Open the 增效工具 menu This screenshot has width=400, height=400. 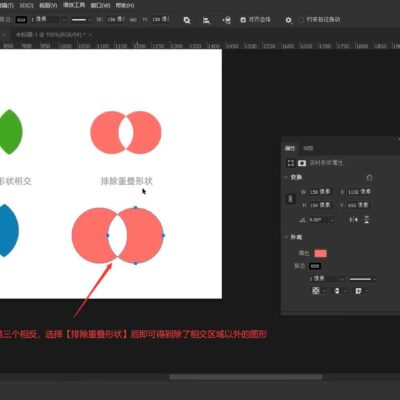click(74, 6)
